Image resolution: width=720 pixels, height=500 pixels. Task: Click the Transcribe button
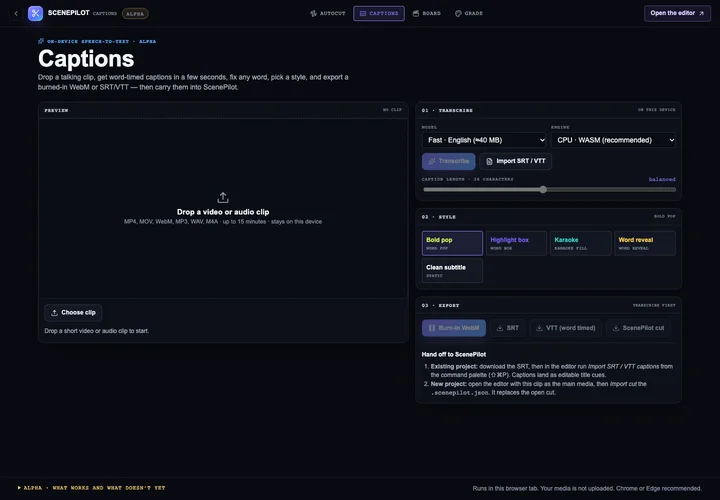click(449, 161)
